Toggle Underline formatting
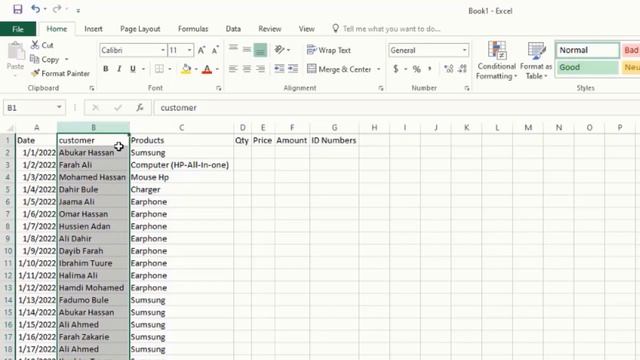The height and width of the screenshot is (360, 640). 133,69
